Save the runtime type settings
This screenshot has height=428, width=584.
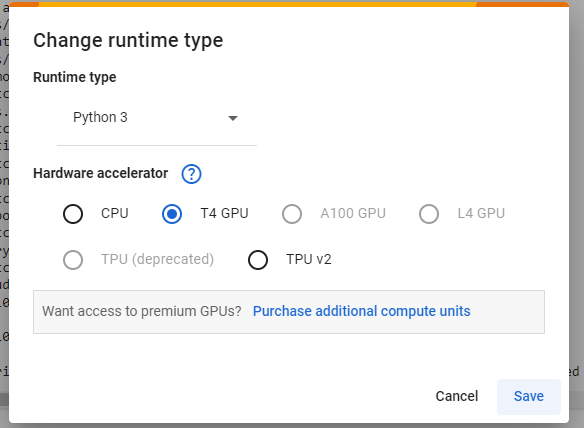[529, 396]
